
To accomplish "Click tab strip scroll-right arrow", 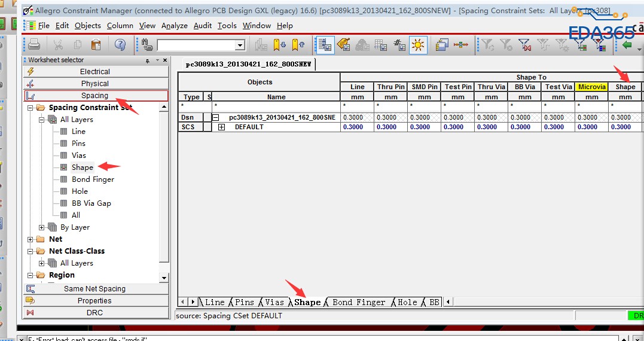I will (x=192, y=302).
